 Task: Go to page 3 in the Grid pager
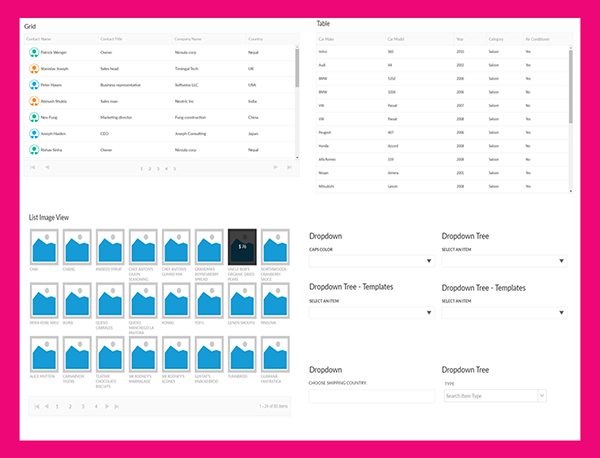[158, 168]
